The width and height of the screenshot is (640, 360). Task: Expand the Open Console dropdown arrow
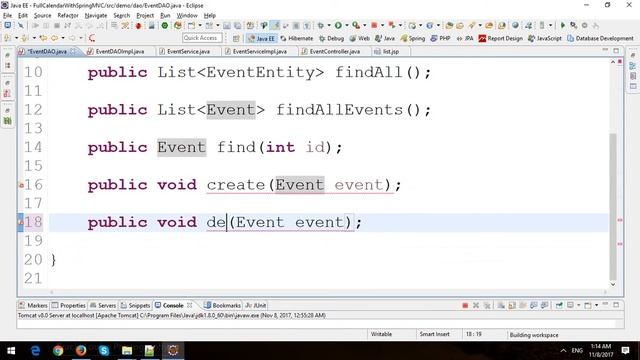point(597,305)
